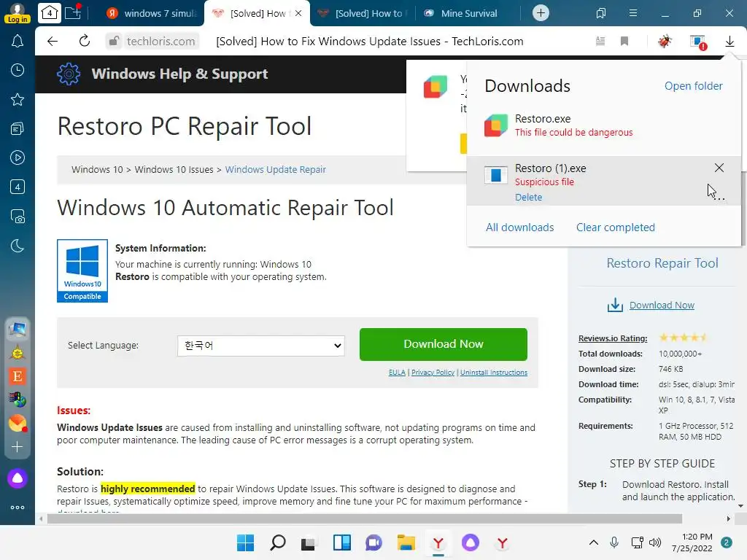Open taskbar Search
Image resolution: width=747 pixels, height=560 pixels.
[x=278, y=542]
